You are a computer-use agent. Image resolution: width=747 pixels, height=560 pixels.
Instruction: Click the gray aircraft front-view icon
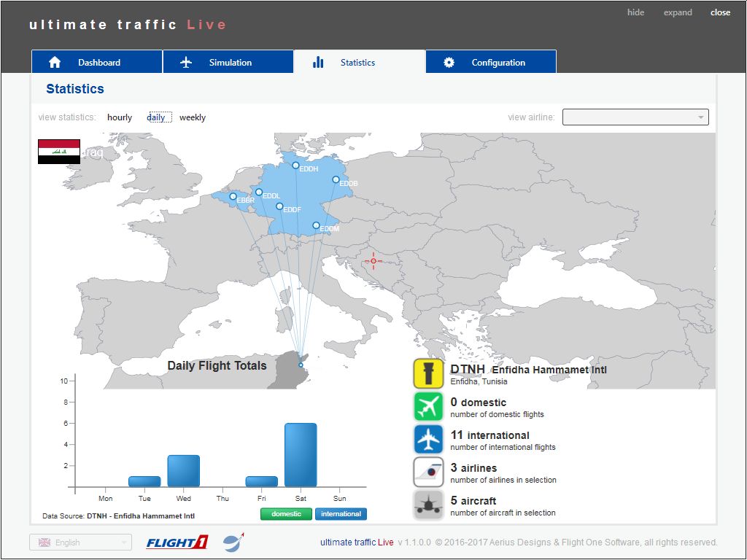coord(428,505)
